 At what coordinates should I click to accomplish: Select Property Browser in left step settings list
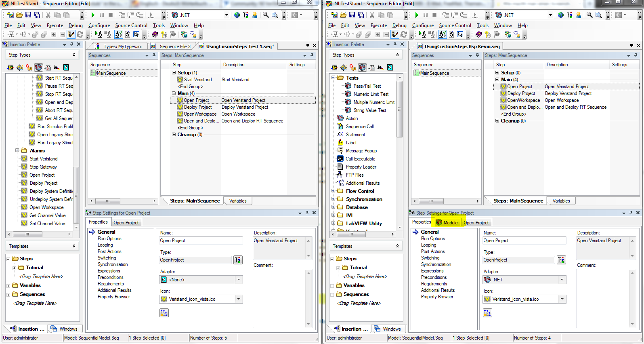[114, 297]
